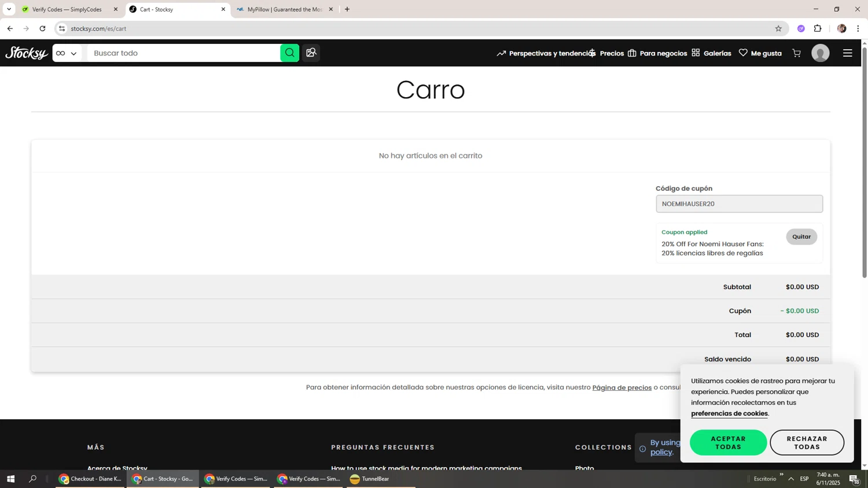Screen dimensions: 868x488
Task: Click the Stocksy logo
Action: (x=27, y=53)
